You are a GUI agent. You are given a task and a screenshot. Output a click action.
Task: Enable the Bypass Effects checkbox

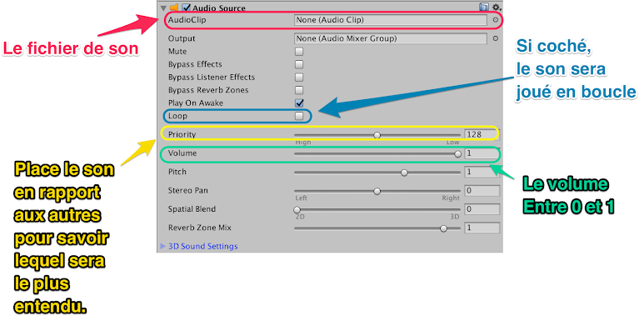click(x=299, y=64)
